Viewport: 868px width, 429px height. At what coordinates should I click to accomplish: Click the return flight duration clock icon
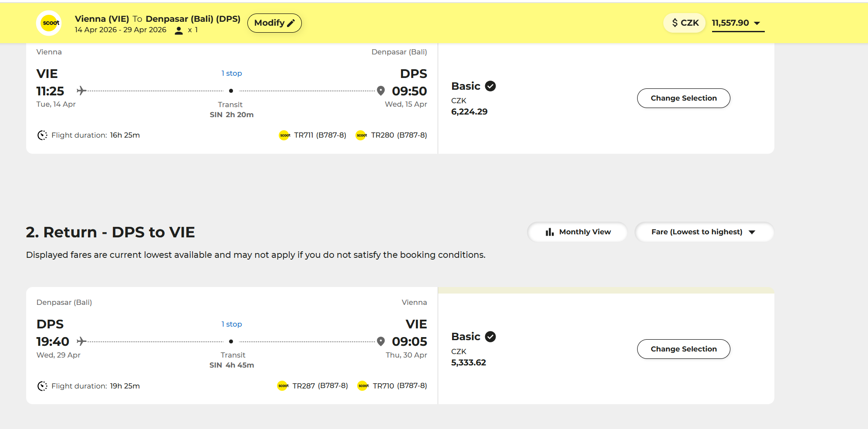point(42,386)
